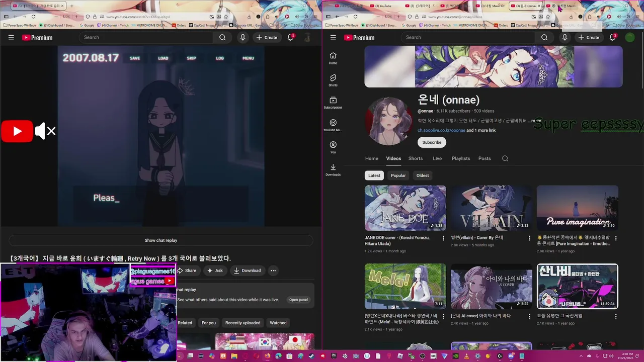Switch to channel Posts tab
This screenshot has height=362, width=644.
(485, 158)
